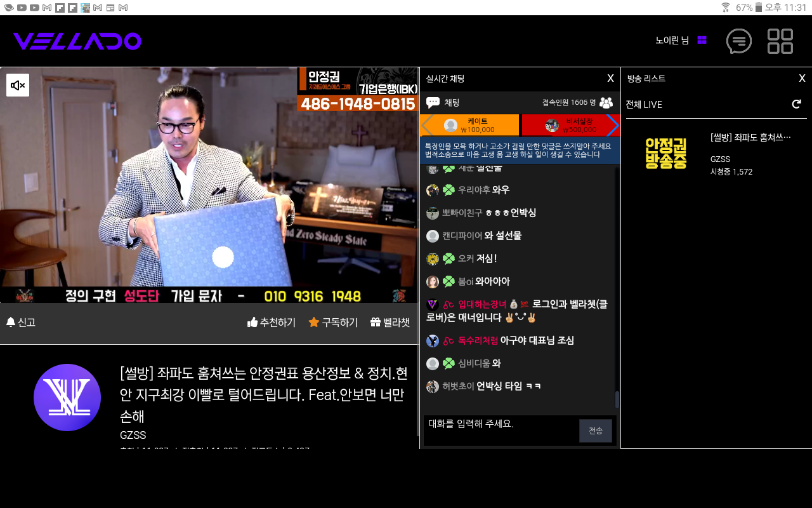Click username 캔디파이어 in chat
Screen dimensions: 812x508
(462, 236)
